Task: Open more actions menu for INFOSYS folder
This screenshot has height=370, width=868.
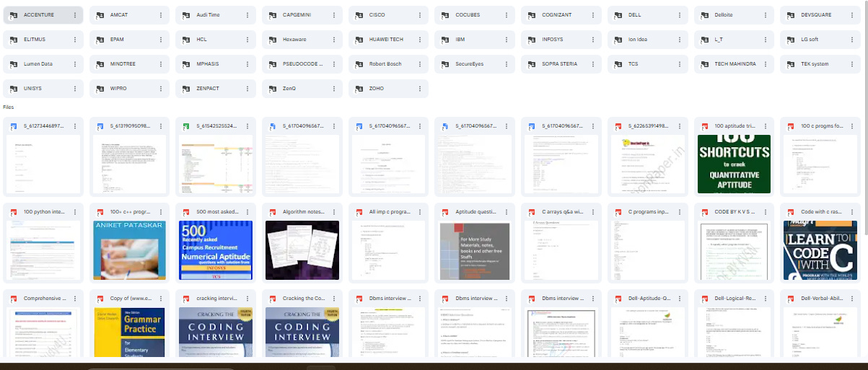Action: (x=593, y=39)
